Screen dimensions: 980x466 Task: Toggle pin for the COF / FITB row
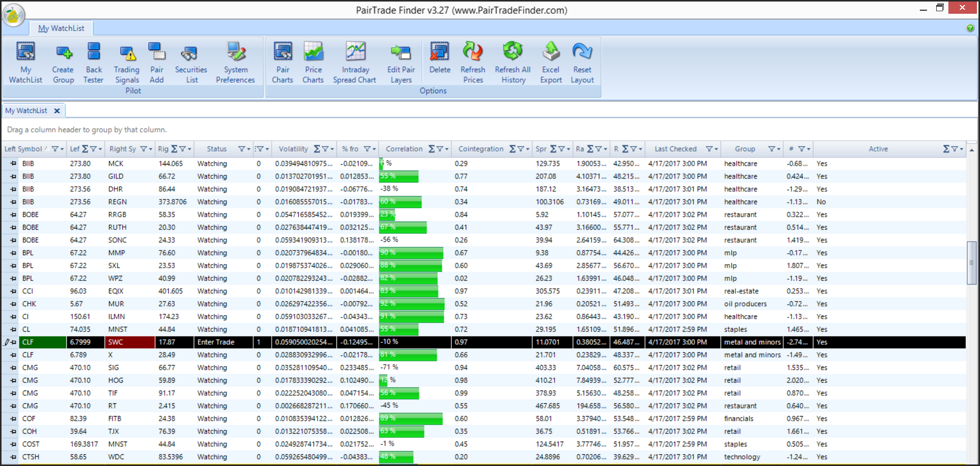(13, 419)
